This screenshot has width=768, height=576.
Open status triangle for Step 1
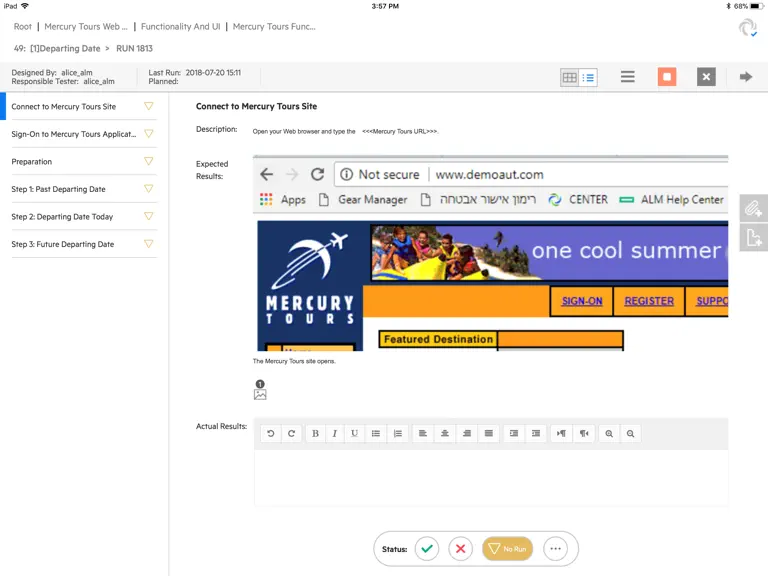148,188
